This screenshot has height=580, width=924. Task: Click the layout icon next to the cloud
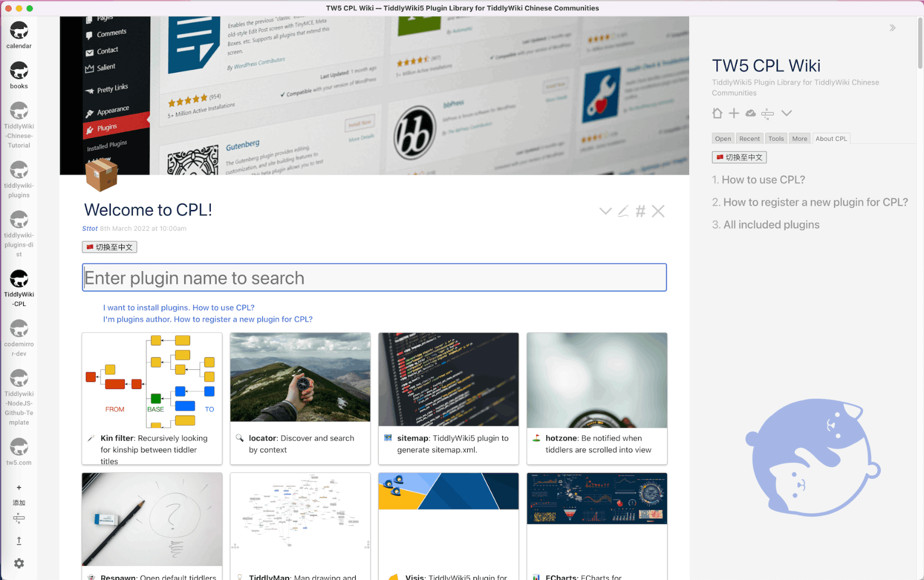pos(767,114)
